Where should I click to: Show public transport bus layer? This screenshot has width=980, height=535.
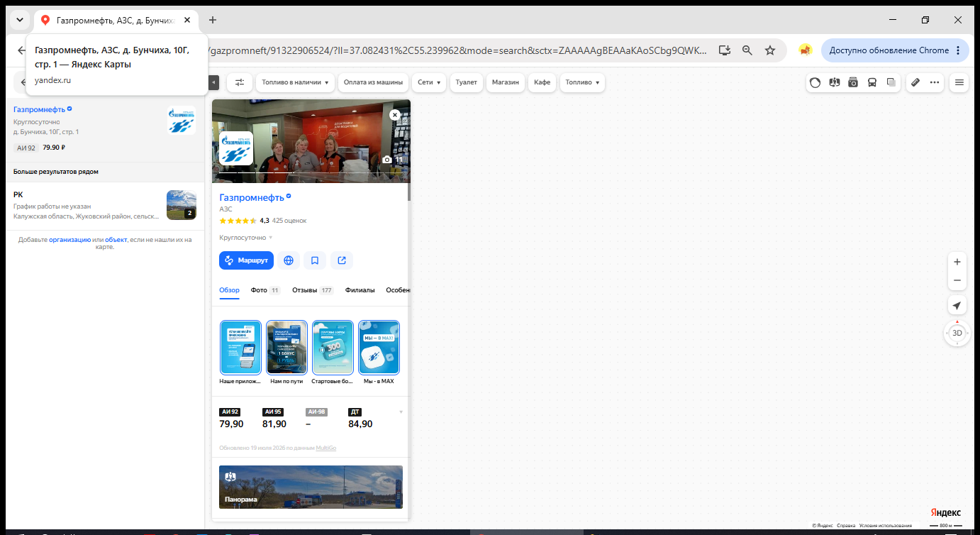pyautogui.click(x=872, y=82)
